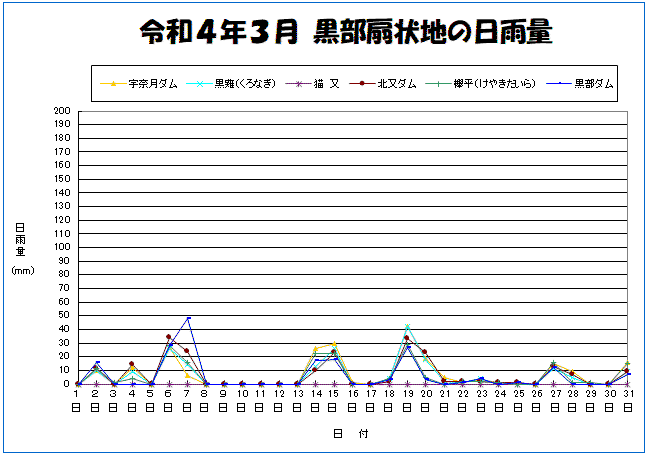
Task: Click the date label 1日
Action: pos(76,400)
